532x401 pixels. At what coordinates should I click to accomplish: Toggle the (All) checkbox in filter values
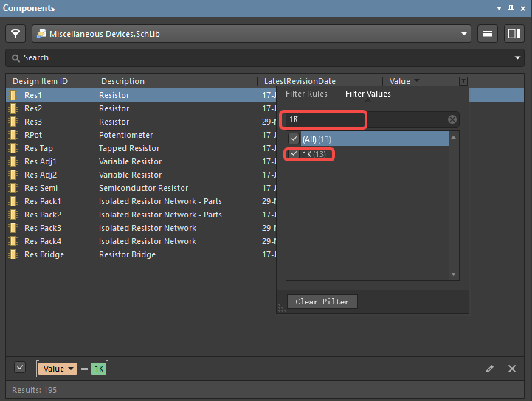point(294,139)
